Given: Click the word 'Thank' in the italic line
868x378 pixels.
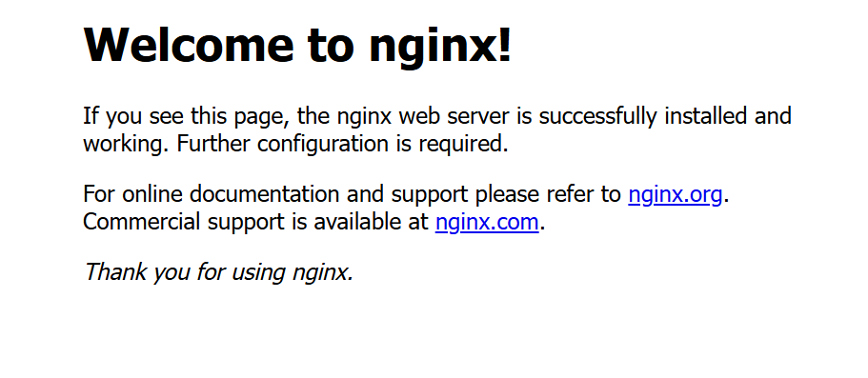Looking at the screenshot, I should (114, 272).
